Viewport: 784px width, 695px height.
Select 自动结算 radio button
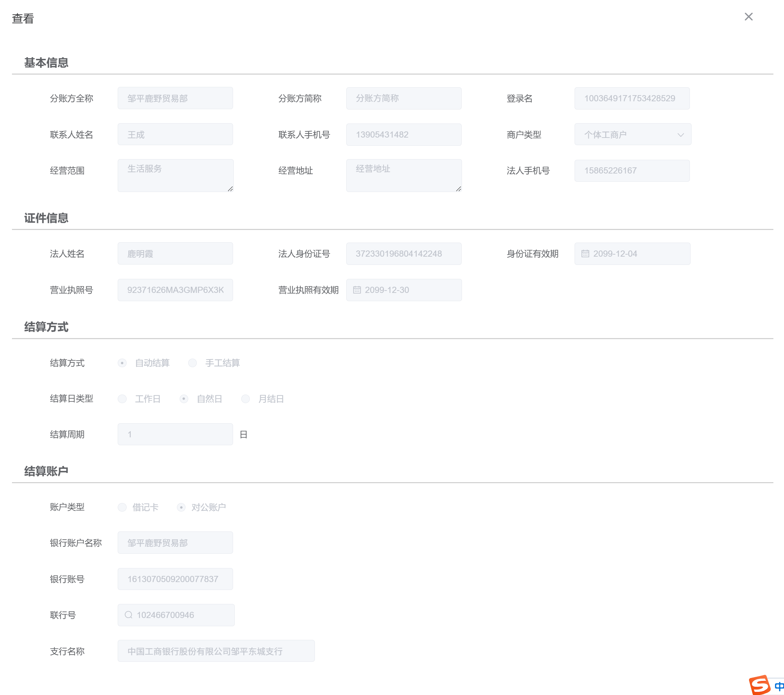click(122, 363)
